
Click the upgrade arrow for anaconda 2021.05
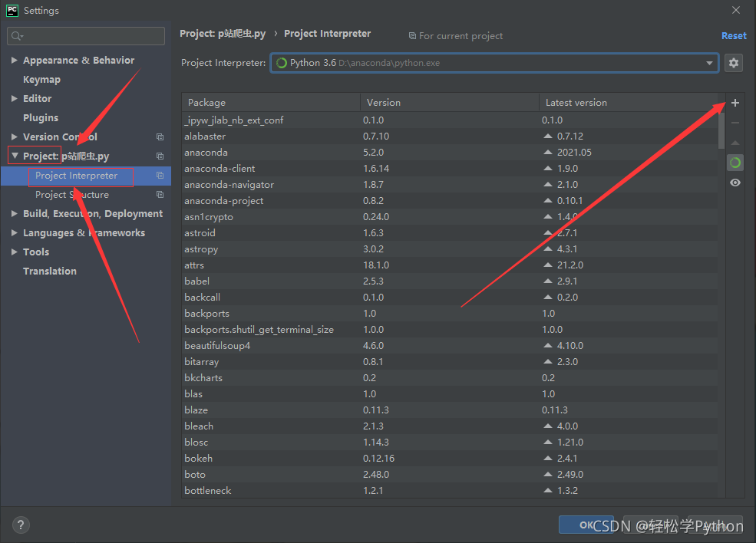(548, 153)
